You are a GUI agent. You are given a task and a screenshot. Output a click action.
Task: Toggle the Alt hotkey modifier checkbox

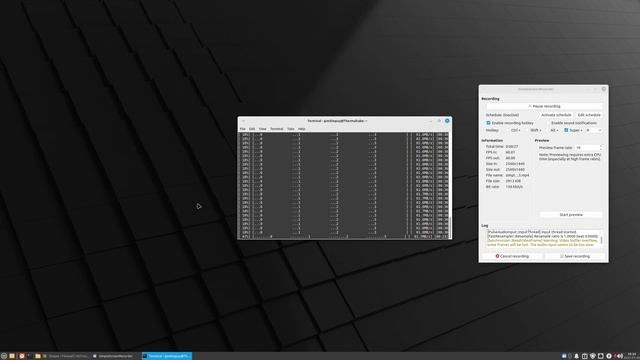(547, 130)
